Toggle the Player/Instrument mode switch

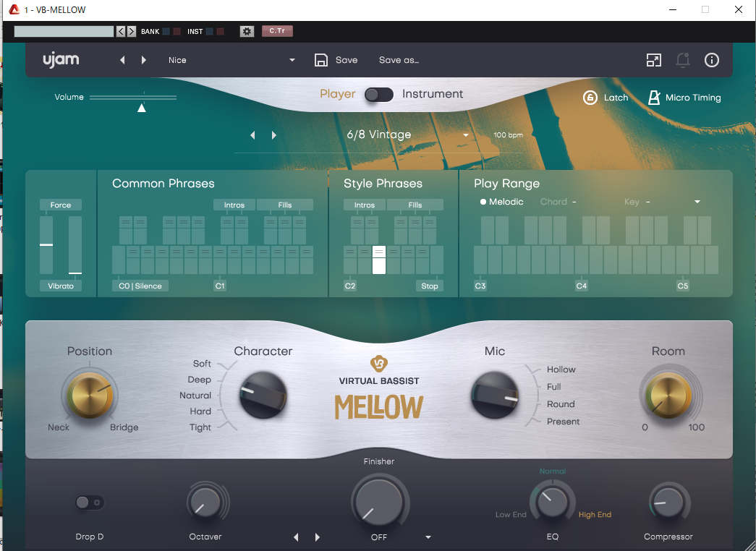(378, 95)
